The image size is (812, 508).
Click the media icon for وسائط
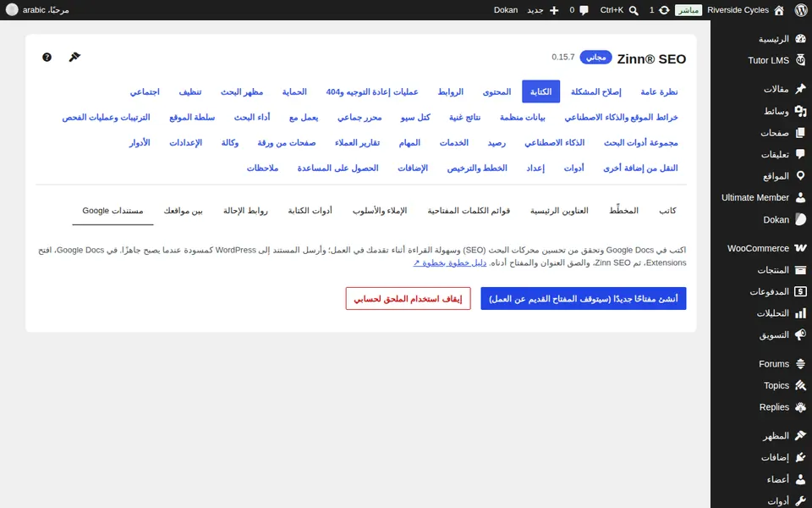[x=801, y=111]
